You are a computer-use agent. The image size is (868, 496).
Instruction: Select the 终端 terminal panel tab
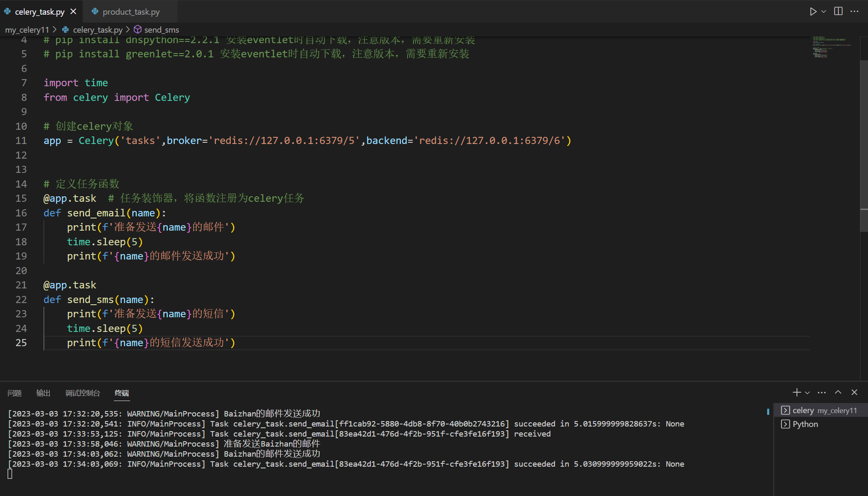click(122, 393)
